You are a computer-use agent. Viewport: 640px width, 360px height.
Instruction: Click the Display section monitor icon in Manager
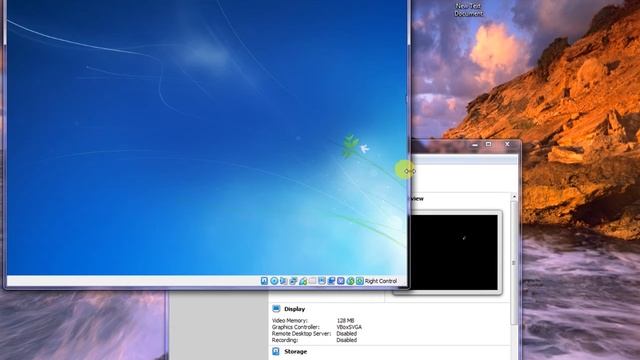click(276, 309)
